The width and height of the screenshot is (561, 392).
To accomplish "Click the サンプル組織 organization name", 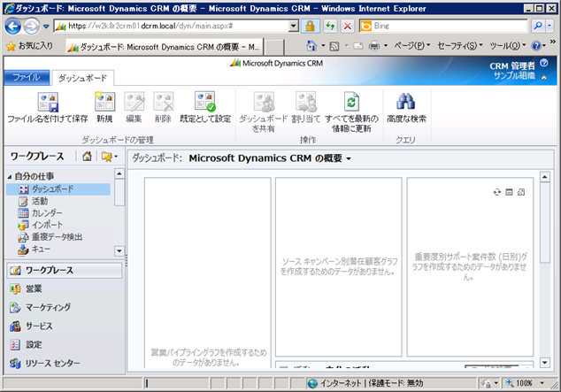I will tap(514, 75).
